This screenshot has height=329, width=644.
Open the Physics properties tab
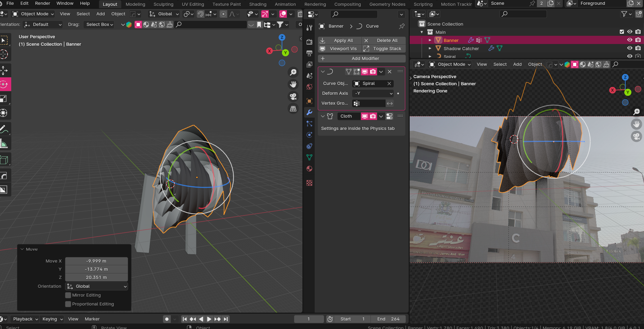tap(309, 135)
